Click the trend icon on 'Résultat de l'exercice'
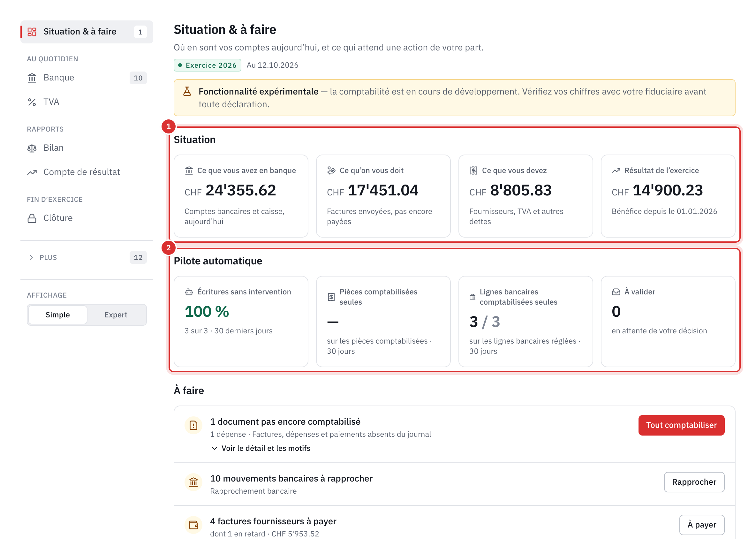 pyautogui.click(x=616, y=171)
